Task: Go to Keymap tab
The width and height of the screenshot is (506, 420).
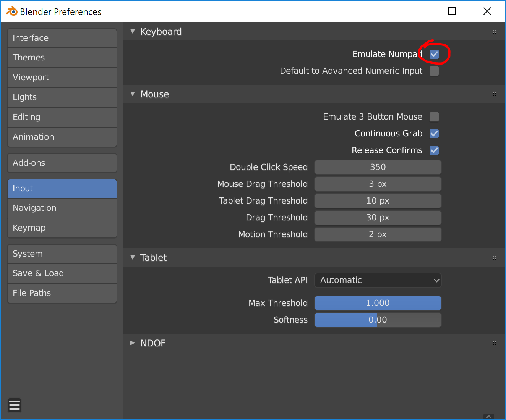Action: click(x=62, y=228)
